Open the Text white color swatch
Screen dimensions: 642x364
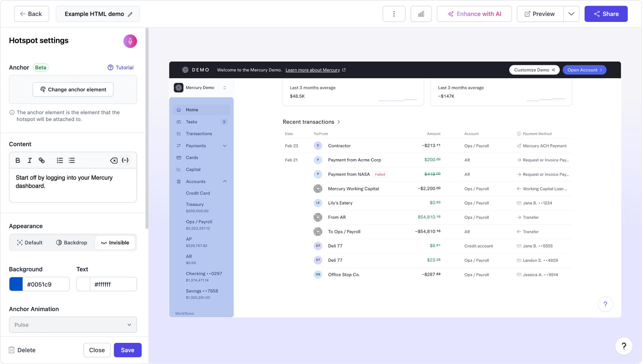coord(83,284)
